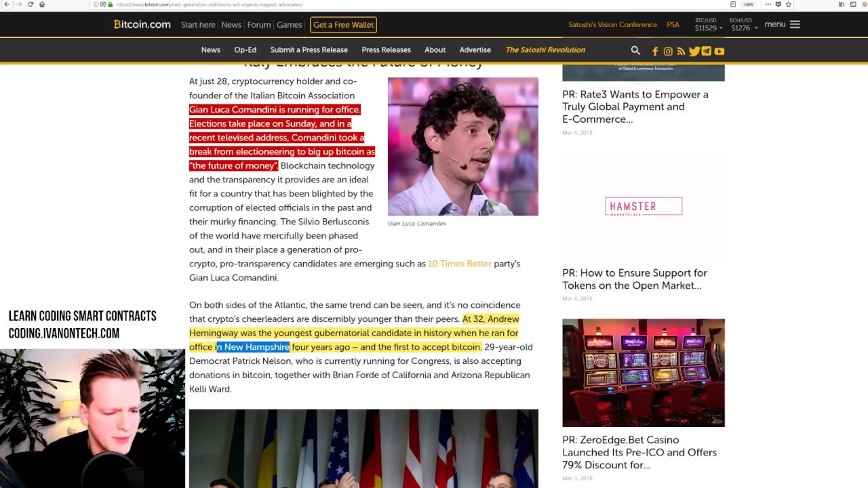Open the Twitter bird icon

pyautogui.click(x=694, y=52)
